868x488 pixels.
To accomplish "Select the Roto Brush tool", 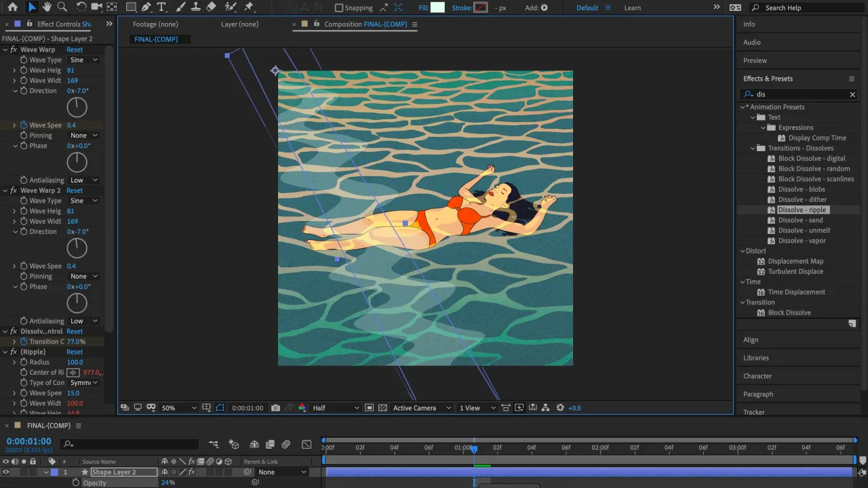I will [231, 7].
